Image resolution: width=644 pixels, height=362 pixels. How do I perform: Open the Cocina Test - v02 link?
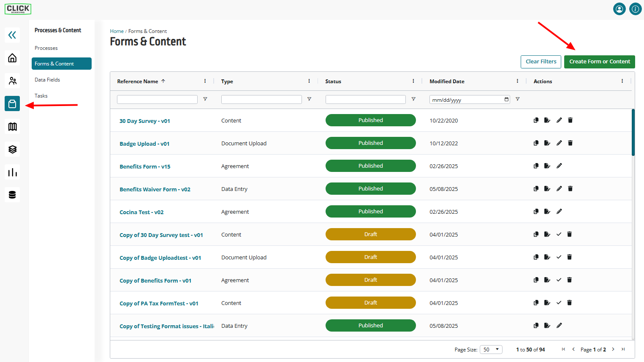tap(141, 212)
